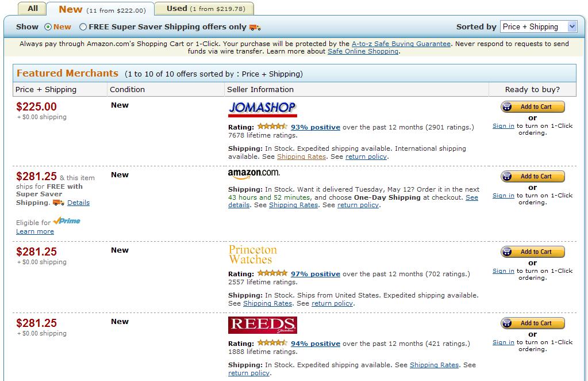
Task: Add amazon.com offer to cart
Action: coord(532,176)
